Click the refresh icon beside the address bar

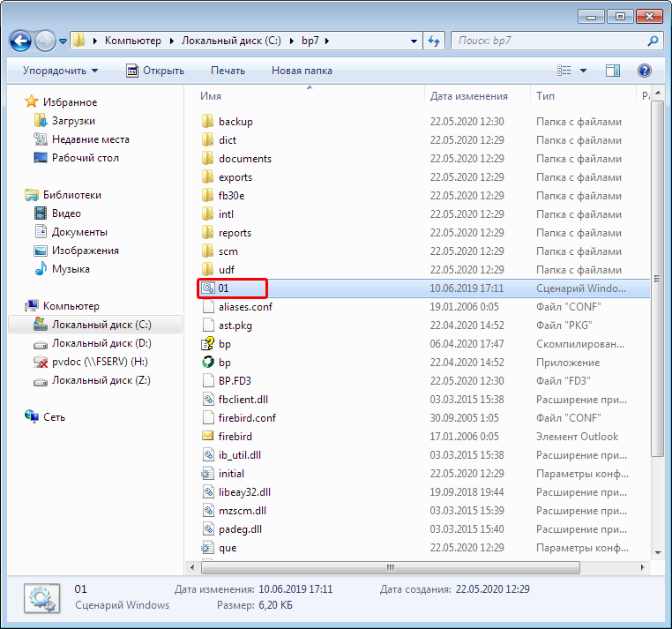(434, 41)
